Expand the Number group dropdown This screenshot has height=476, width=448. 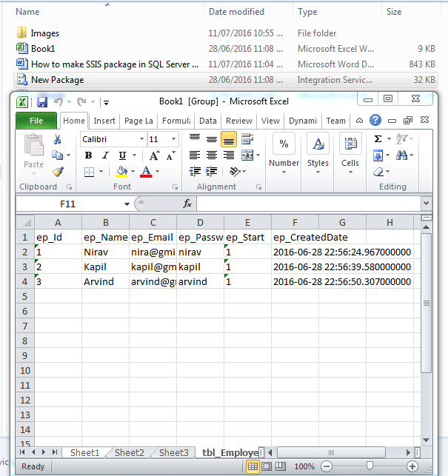(284, 172)
